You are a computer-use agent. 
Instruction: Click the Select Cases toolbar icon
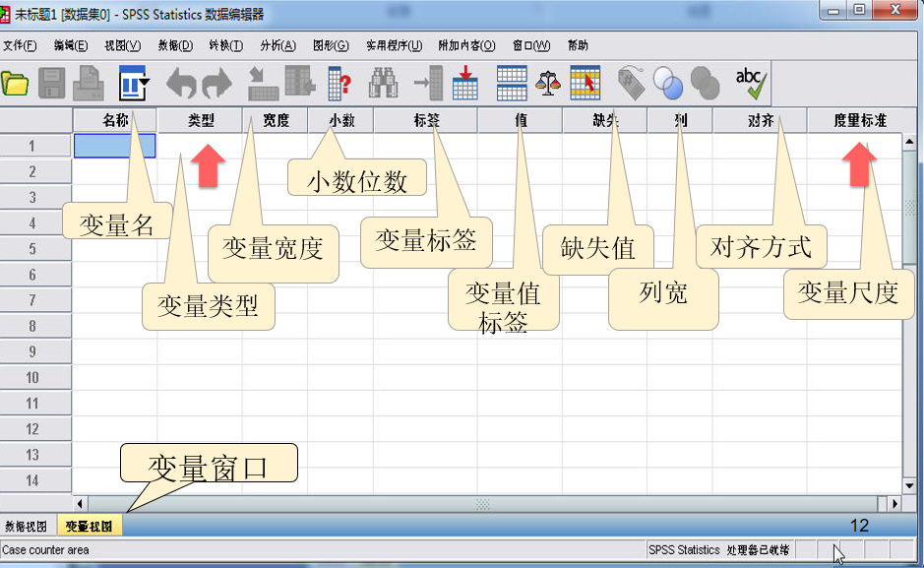pos(585,83)
